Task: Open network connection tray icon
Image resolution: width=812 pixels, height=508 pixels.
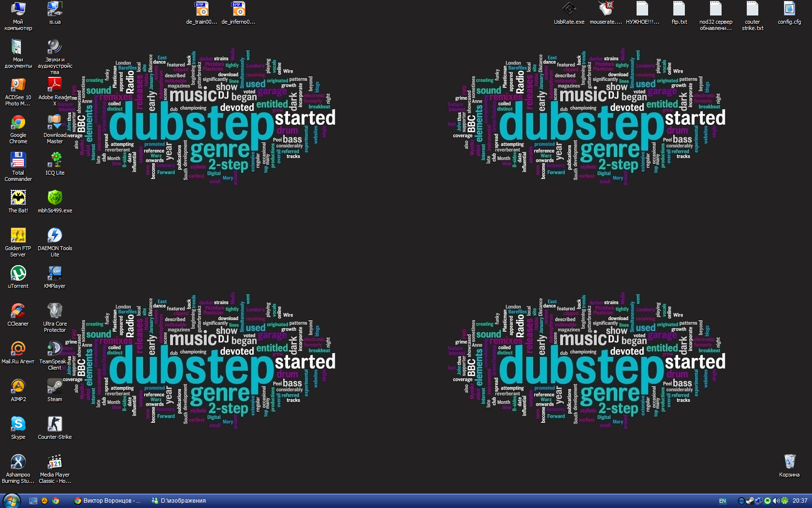Action: (x=758, y=501)
